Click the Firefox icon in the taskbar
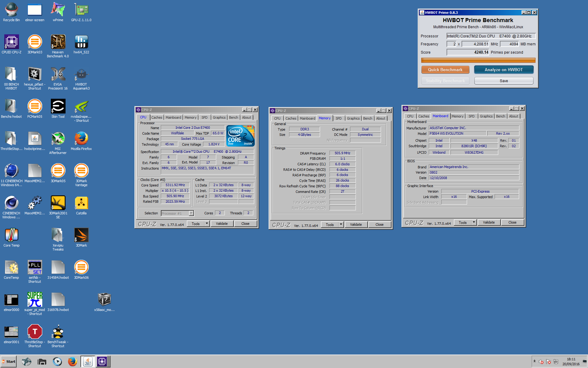 tap(73, 362)
